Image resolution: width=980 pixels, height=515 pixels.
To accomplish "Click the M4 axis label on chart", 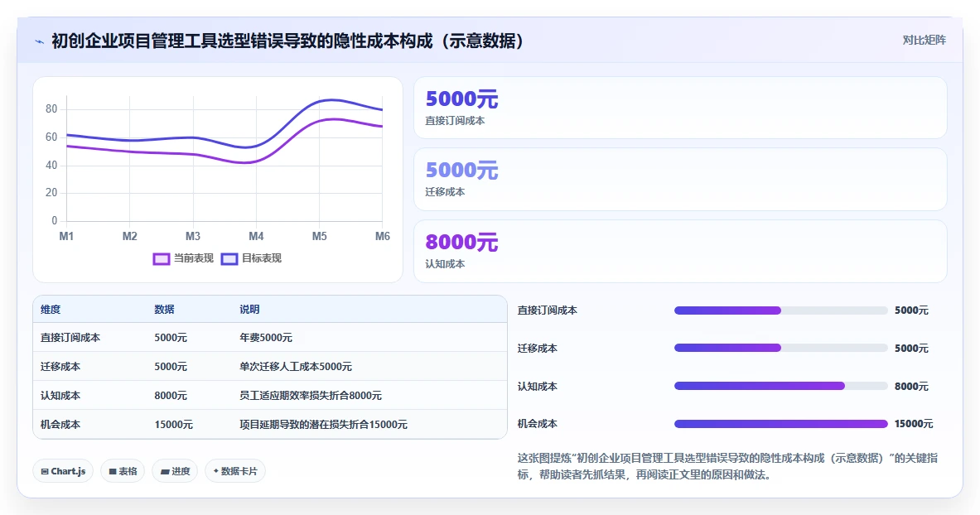I will tap(256, 236).
